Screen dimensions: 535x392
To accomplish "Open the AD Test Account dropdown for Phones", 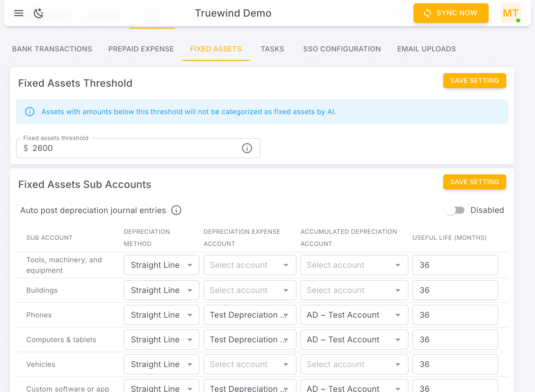I will [x=354, y=315].
